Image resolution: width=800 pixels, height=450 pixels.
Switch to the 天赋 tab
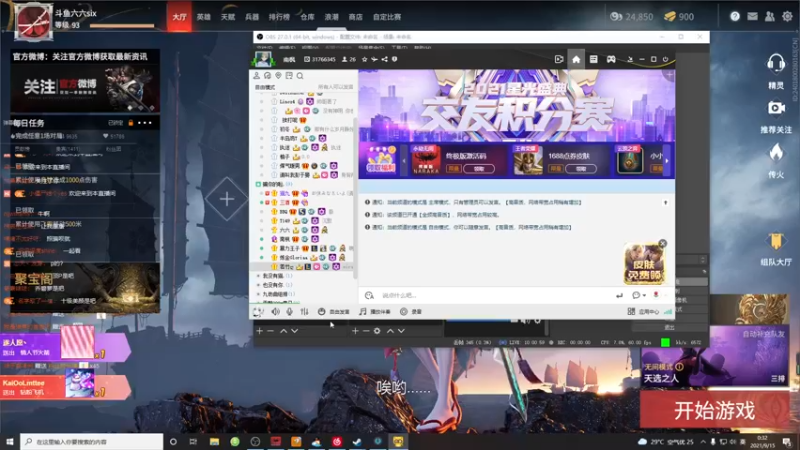tap(228, 17)
